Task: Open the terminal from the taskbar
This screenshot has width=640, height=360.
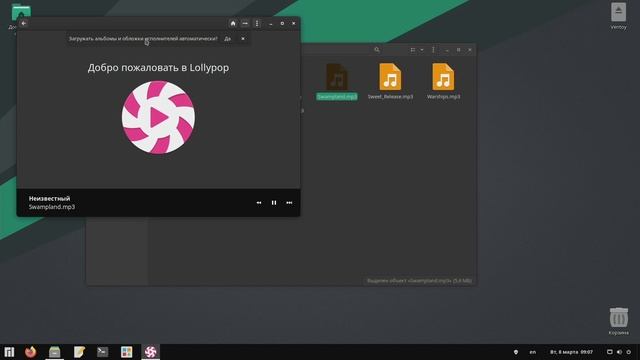Action: coord(102,352)
